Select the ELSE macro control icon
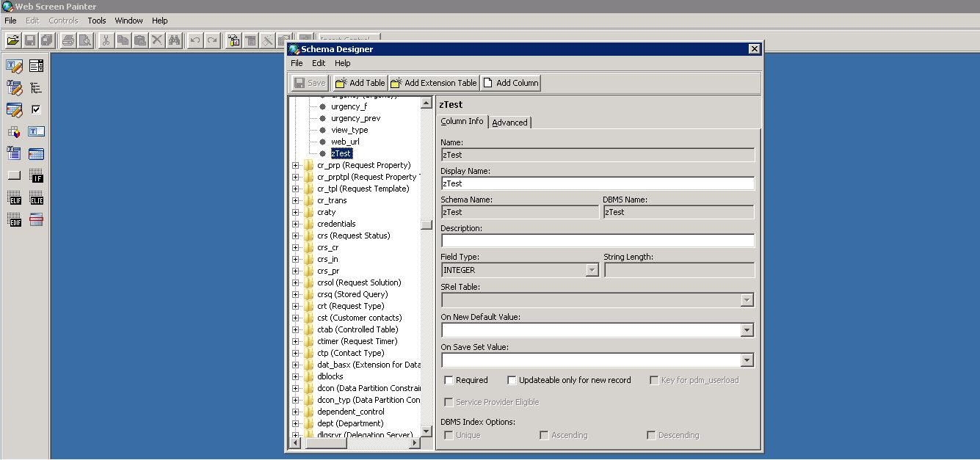Image resolution: width=980 pixels, height=460 pixels. click(x=36, y=198)
